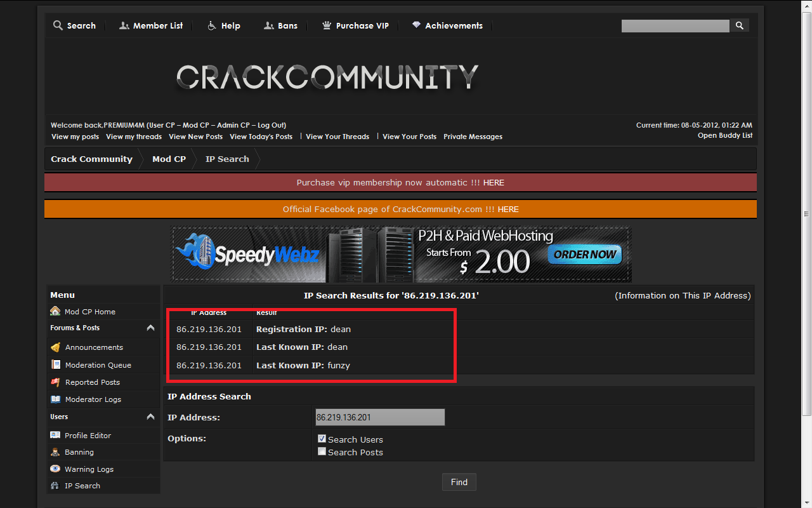Go to Crack Community breadcrumb
Screen dimensions: 812x508
(x=91, y=159)
